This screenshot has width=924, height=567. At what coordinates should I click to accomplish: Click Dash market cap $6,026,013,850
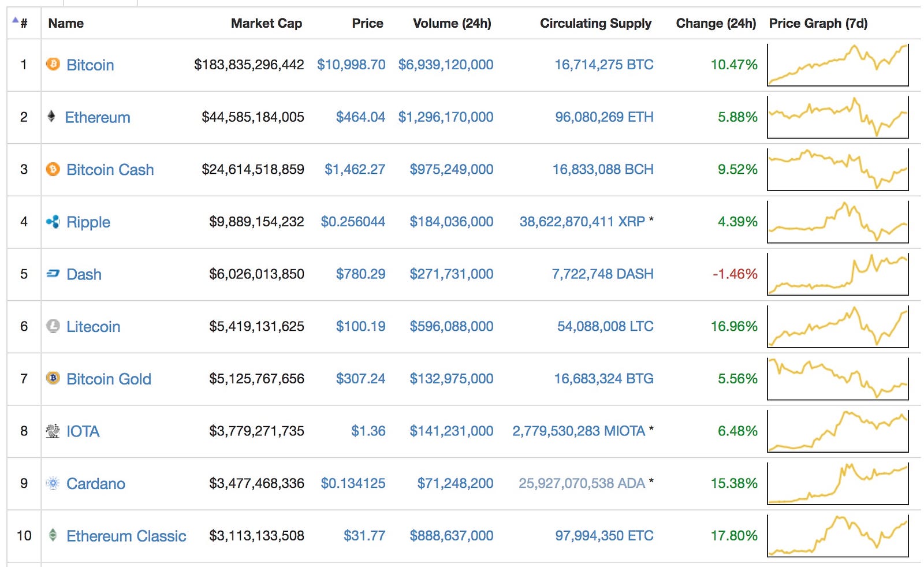point(256,274)
